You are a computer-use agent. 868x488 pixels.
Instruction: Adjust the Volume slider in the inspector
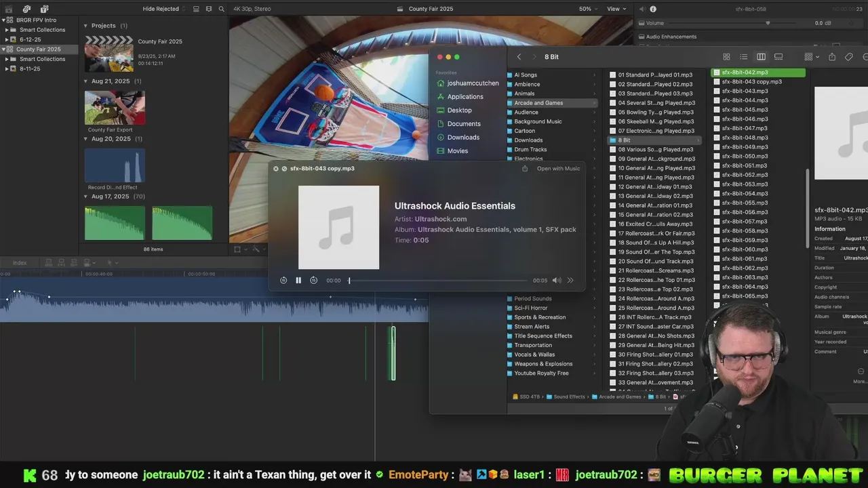click(768, 23)
